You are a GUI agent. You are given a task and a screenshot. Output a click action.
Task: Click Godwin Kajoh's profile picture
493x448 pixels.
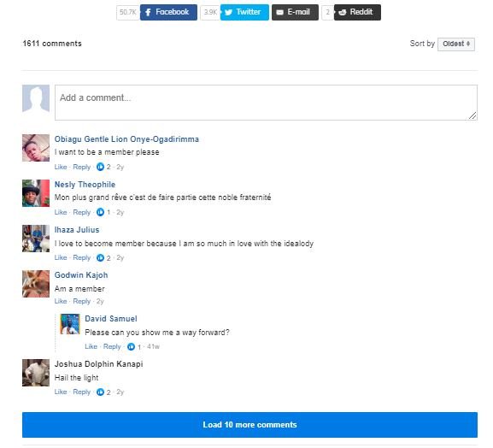tap(36, 284)
